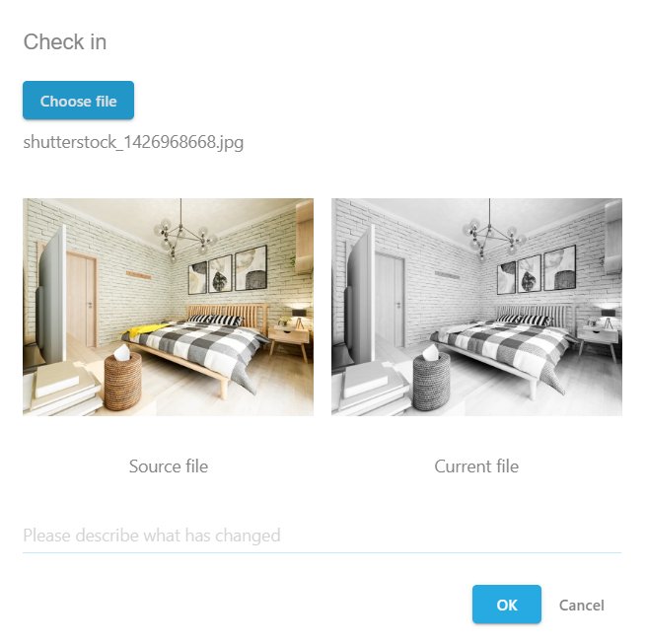Open the grayscale Current file preview
This screenshot has height=644, width=646.
[476, 307]
